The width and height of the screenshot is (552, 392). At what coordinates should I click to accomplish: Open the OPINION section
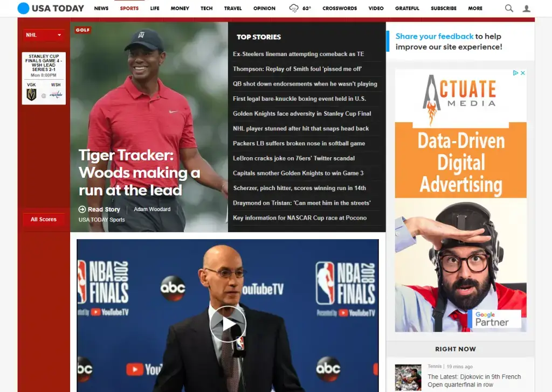(264, 8)
